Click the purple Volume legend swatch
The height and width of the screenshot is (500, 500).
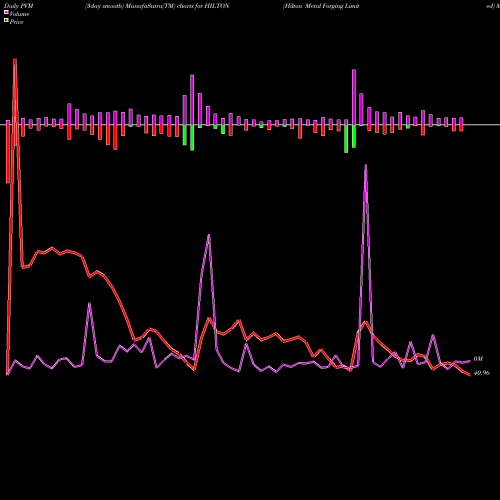(6, 13)
